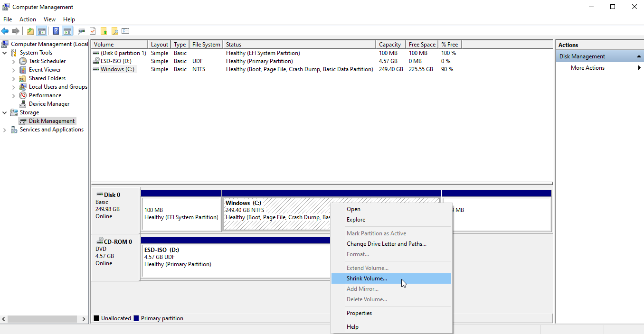
Task: Click the CD-ROM 0 disk label
Action: 115,258
